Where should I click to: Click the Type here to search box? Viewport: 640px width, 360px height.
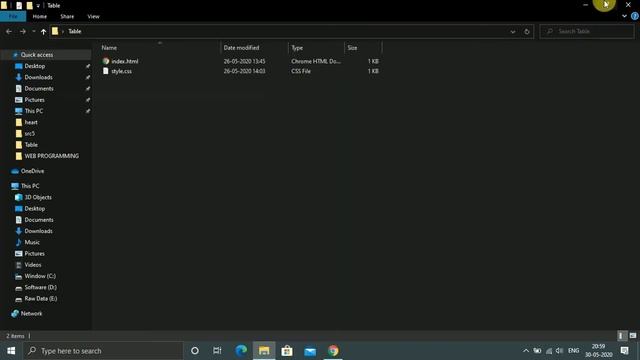tap(103, 351)
